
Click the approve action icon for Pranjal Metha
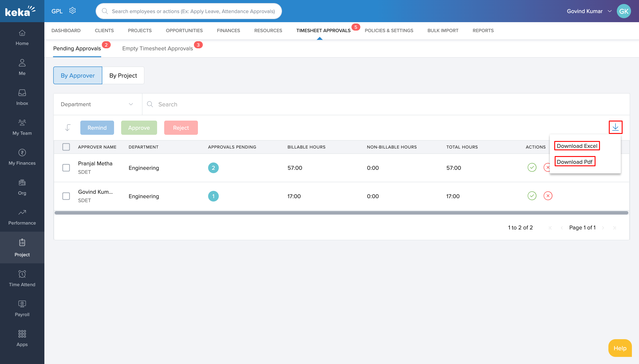(x=532, y=168)
